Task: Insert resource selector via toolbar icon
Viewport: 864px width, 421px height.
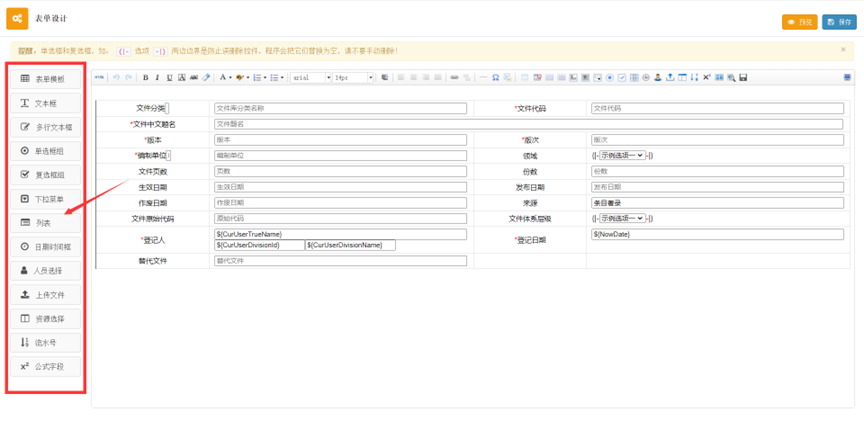Action: (682, 78)
